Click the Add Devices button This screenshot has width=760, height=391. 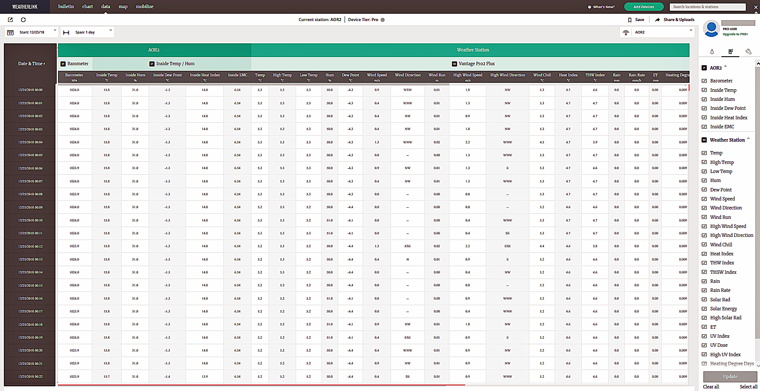tap(644, 7)
